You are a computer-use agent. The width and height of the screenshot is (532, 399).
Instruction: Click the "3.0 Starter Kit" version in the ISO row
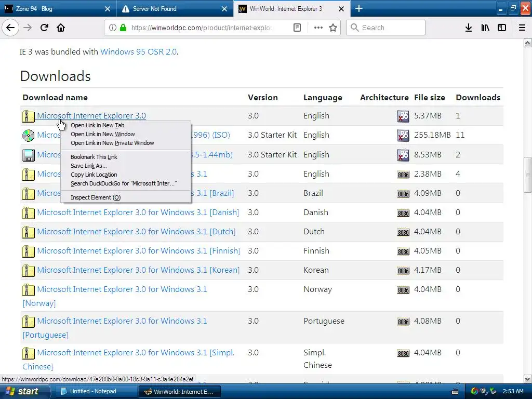[272, 135]
